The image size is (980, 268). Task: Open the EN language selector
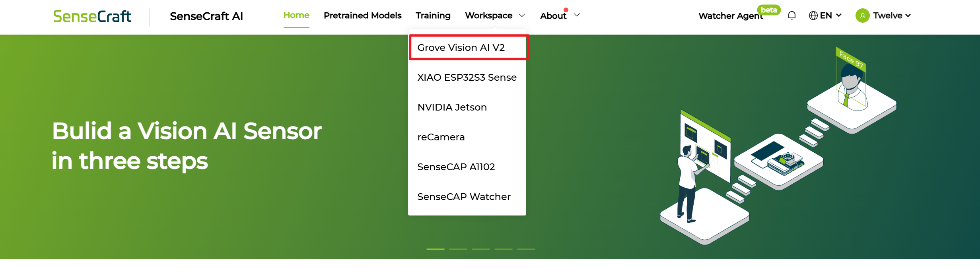830,16
